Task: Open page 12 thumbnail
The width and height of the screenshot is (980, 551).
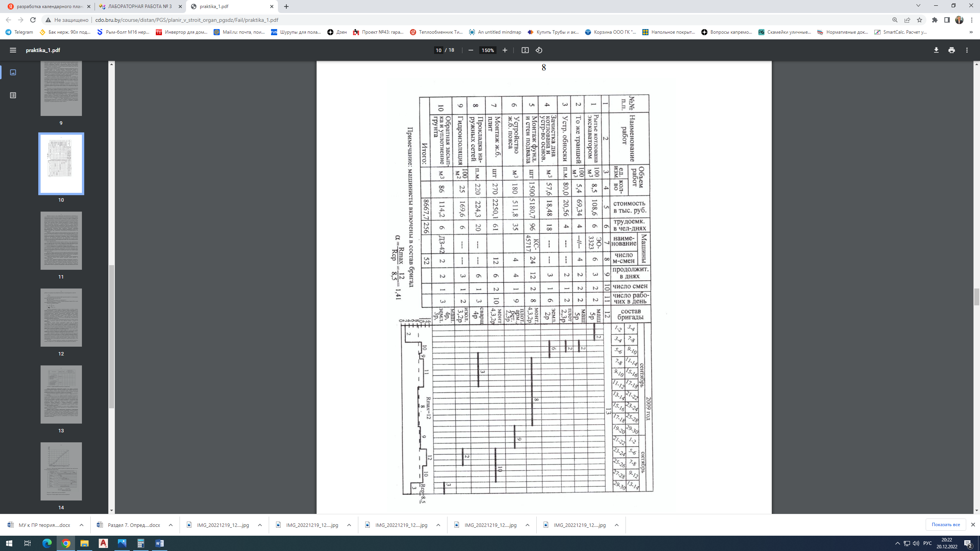Action: point(61,318)
